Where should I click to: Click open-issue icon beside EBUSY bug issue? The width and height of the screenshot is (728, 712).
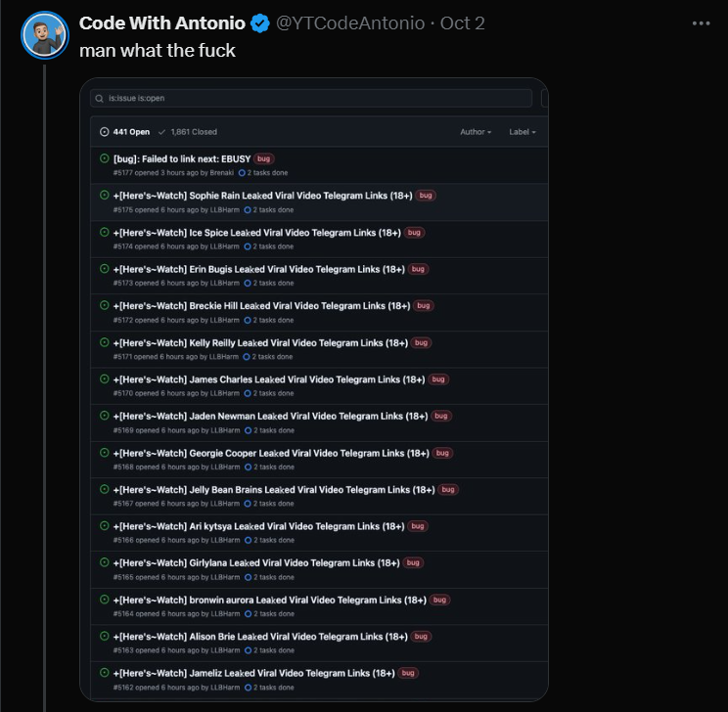(105, 158)
